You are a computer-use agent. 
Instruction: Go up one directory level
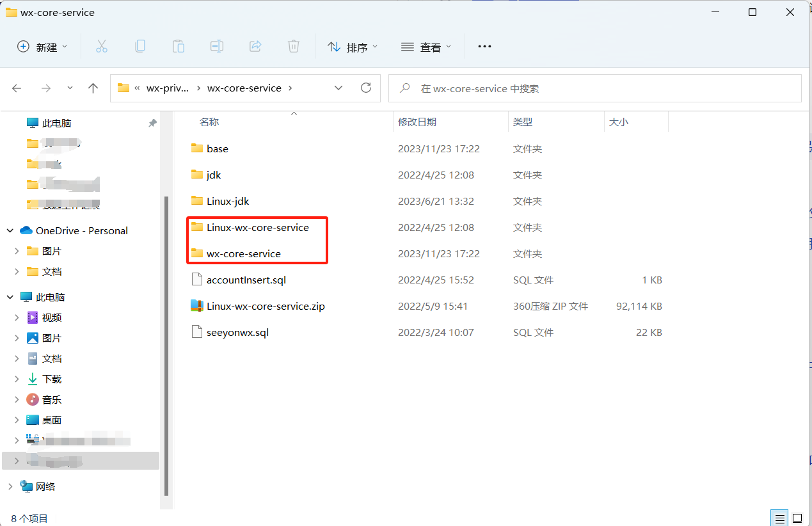[x=93, y=88]
